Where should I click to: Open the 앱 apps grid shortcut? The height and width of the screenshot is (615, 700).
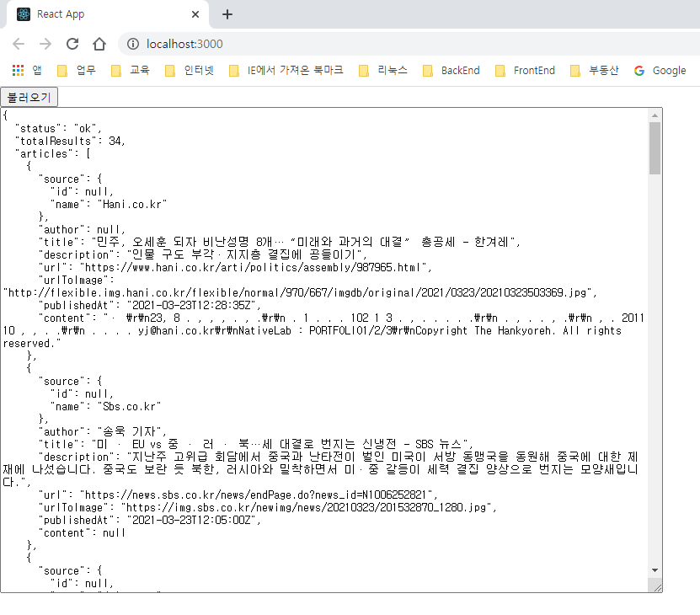click(x=27, y=70)
